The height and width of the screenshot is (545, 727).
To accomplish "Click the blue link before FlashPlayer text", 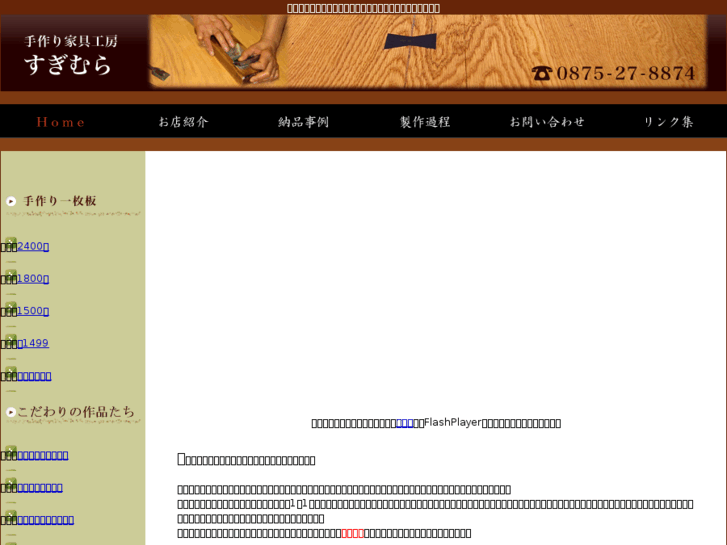I will pyautogui.click(x=405, y=423).
